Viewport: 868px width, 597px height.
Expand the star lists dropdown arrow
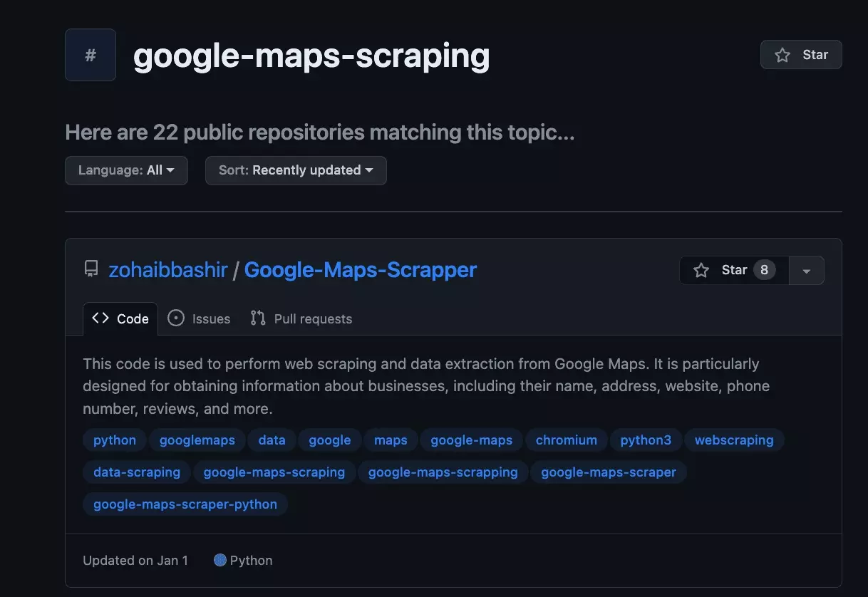pyautogui.click(x=807, y=271)
